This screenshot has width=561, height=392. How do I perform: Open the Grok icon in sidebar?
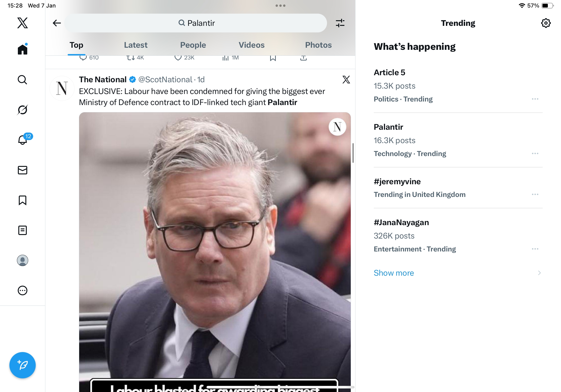coord(23,110)
